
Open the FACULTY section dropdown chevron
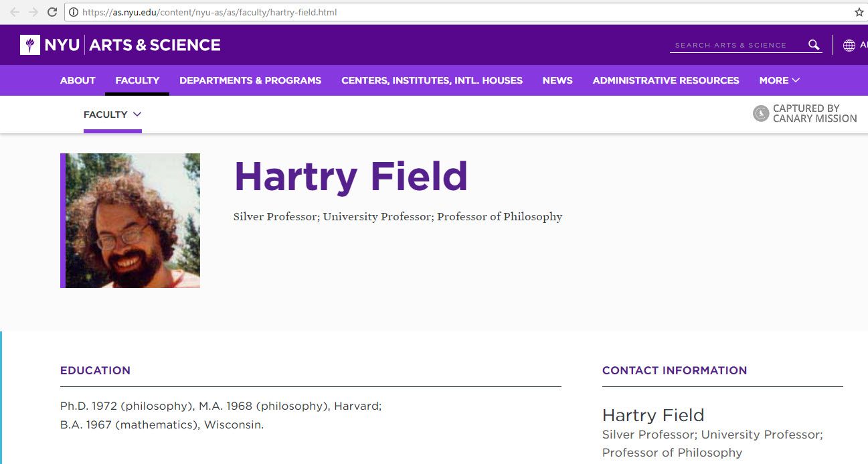pyautogui.click(x=139, y=114)
